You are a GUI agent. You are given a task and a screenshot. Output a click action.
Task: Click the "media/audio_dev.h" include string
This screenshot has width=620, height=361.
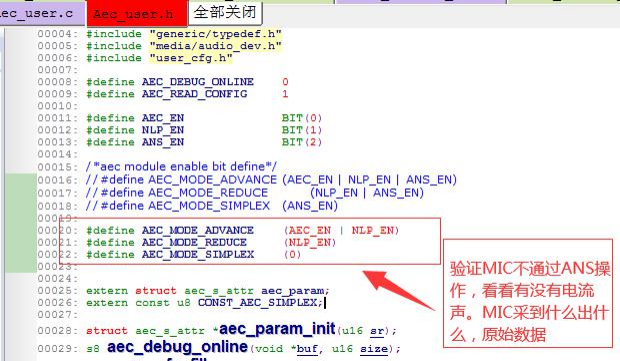click(215, 46)
